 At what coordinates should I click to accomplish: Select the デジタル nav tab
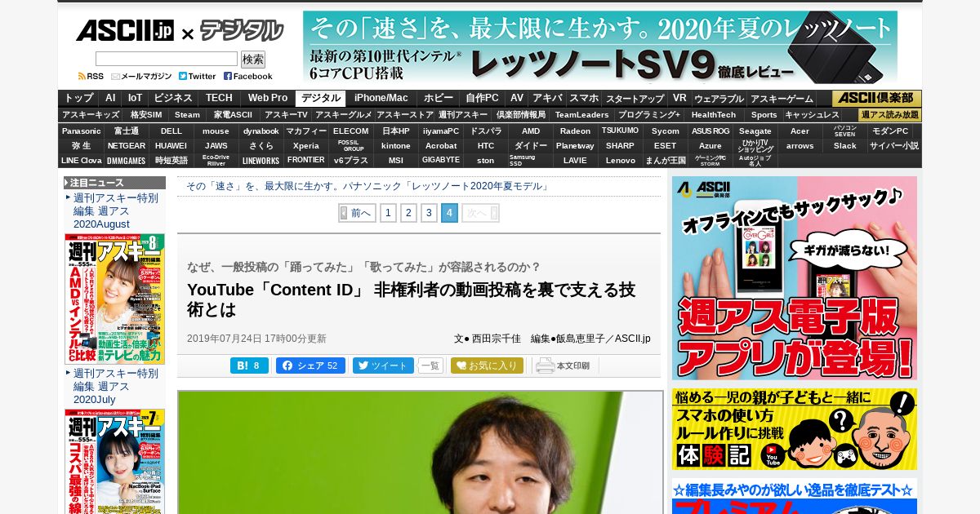(321, 98)
